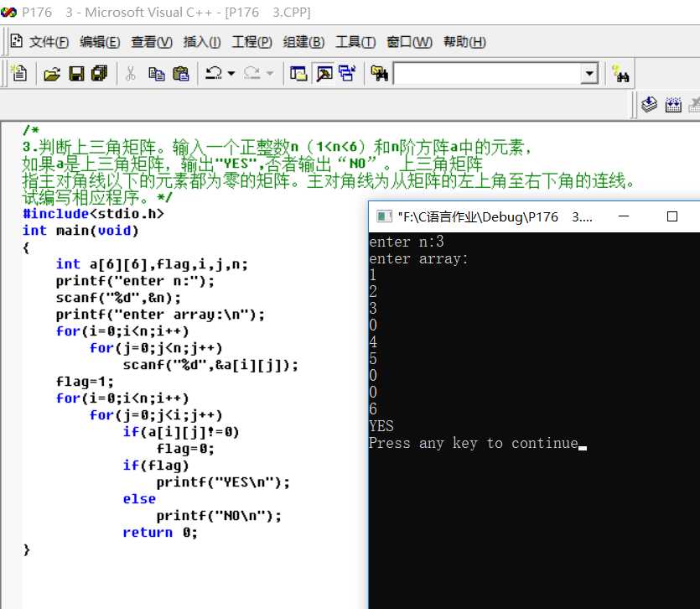Click the 'printf("NO\n");' code line
700x609 pixels.
point(219,516)
